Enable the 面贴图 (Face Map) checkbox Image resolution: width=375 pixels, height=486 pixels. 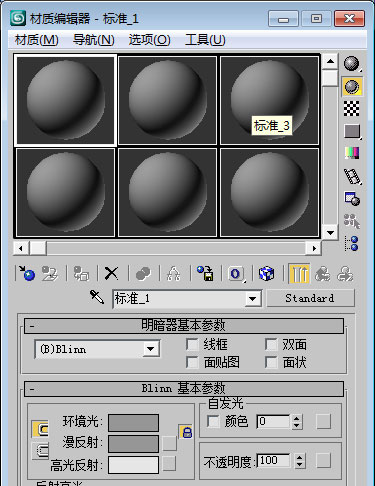(x=192, y=362)
